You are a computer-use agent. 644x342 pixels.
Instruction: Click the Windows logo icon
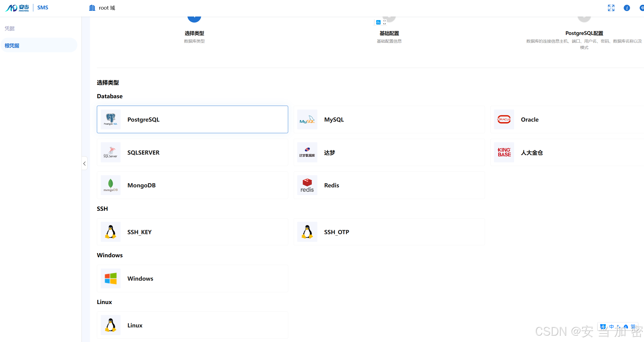[111, 278]
